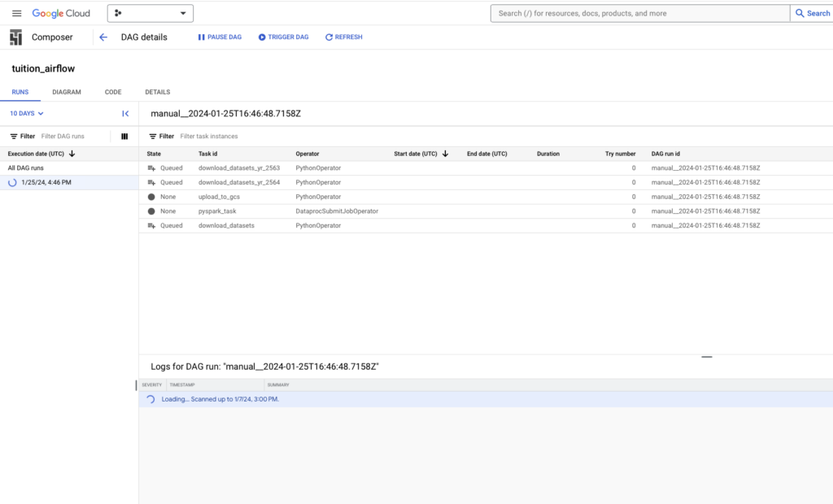Click the resources search input field
This screenshot has height=504, width=833.
[639, 13]
